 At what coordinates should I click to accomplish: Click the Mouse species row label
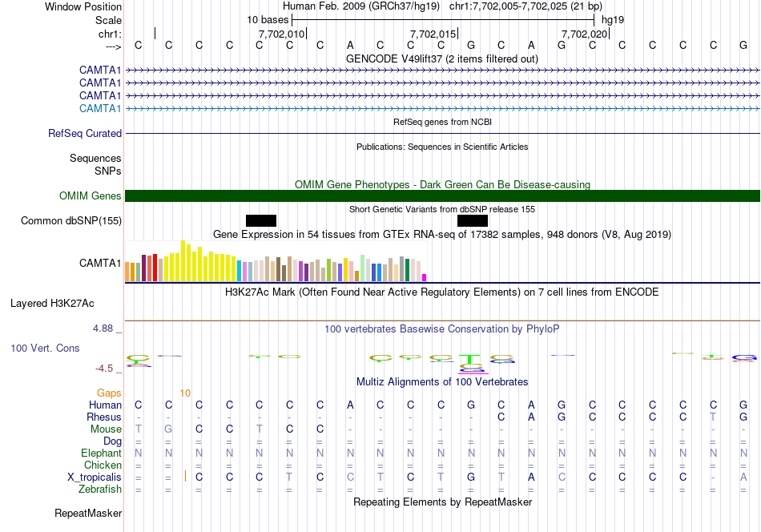[106, 429]
